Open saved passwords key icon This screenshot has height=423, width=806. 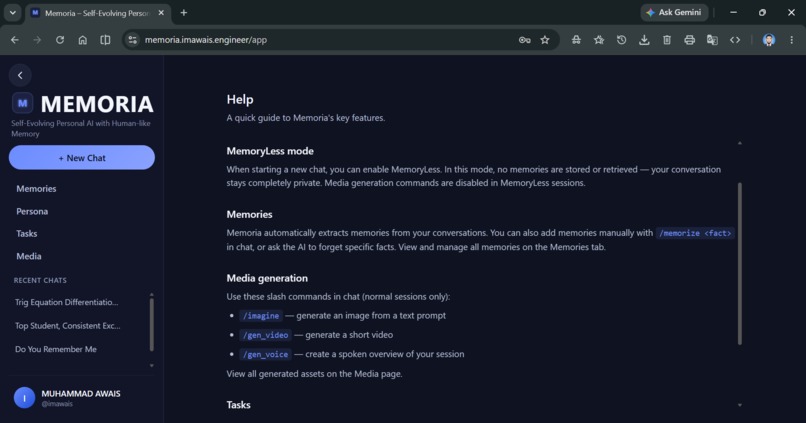click(x=524, y=40)
